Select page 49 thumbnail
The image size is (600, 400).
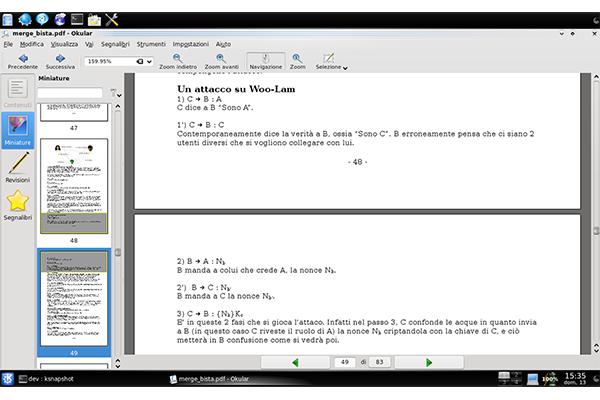click(x=74, y=299)
